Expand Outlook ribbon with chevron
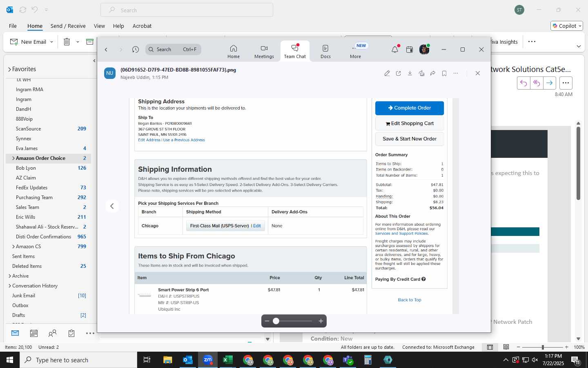Screen dimensions: 588x368 (579, 46)
